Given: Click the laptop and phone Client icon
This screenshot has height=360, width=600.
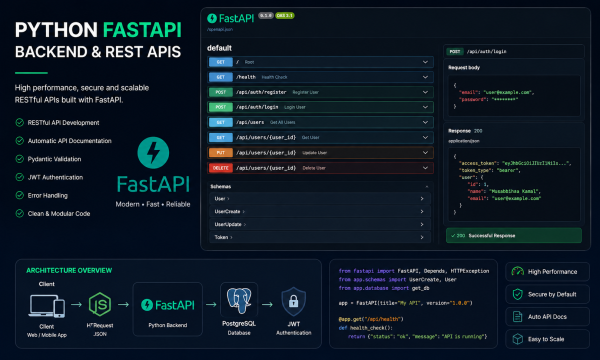Looking at the screenshot, I should coord(47,306).
